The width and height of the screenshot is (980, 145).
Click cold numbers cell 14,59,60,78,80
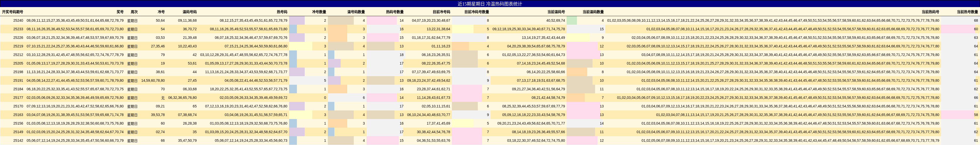[x=153, y=80]
